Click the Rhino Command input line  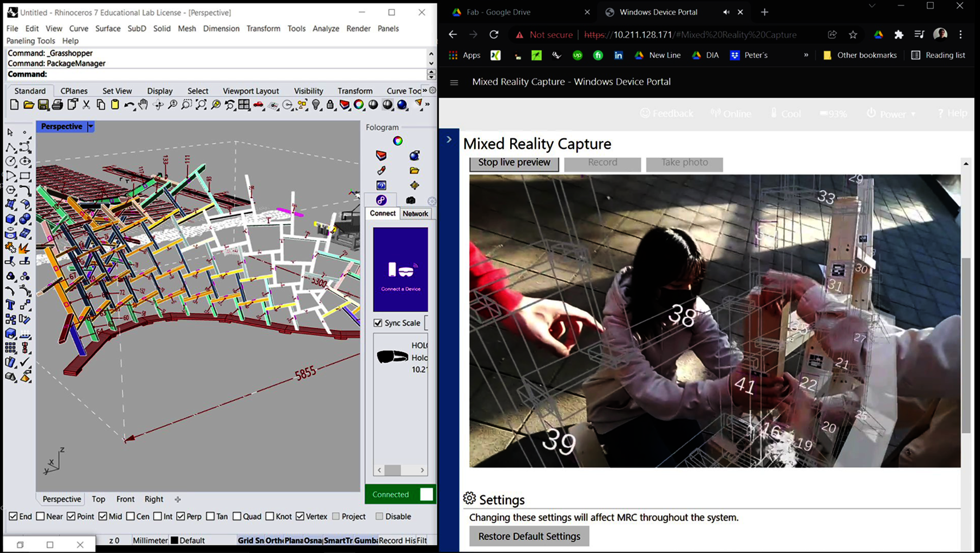pos(218,74)
